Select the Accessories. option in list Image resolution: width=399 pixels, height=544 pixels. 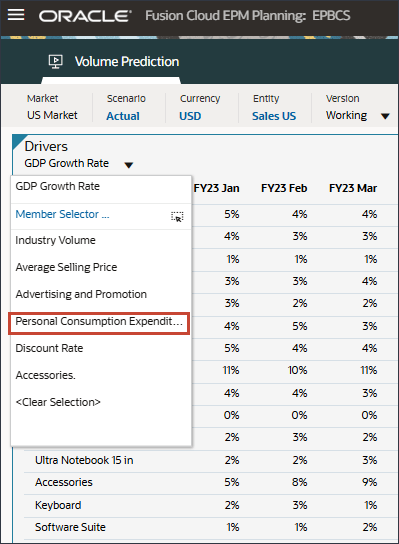45,375
